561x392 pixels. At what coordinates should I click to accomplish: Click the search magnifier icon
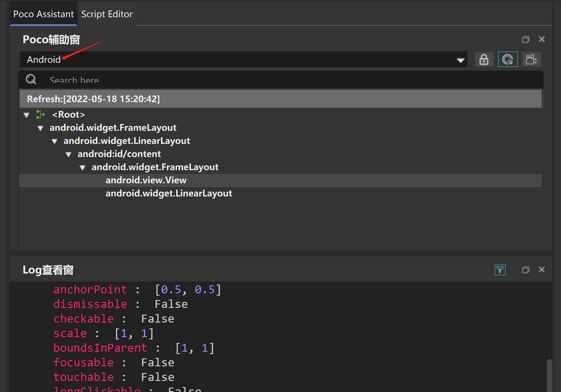31,79
